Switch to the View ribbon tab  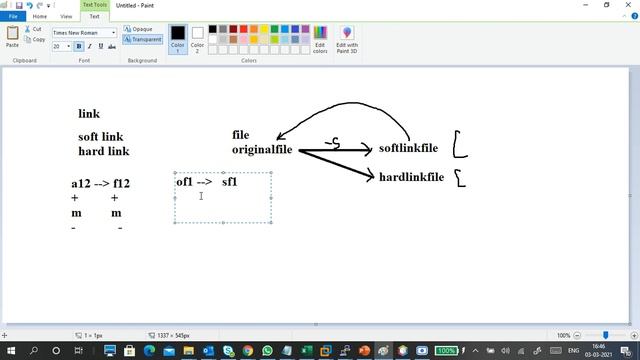66,16
